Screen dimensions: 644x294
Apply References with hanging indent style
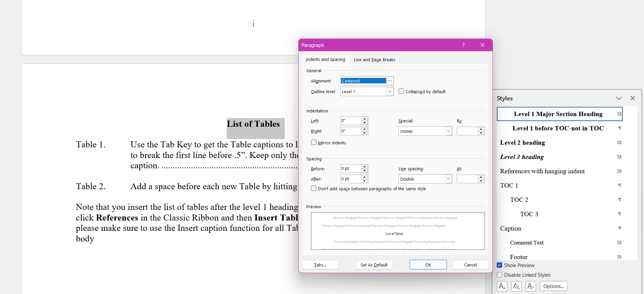coord(559,171)
